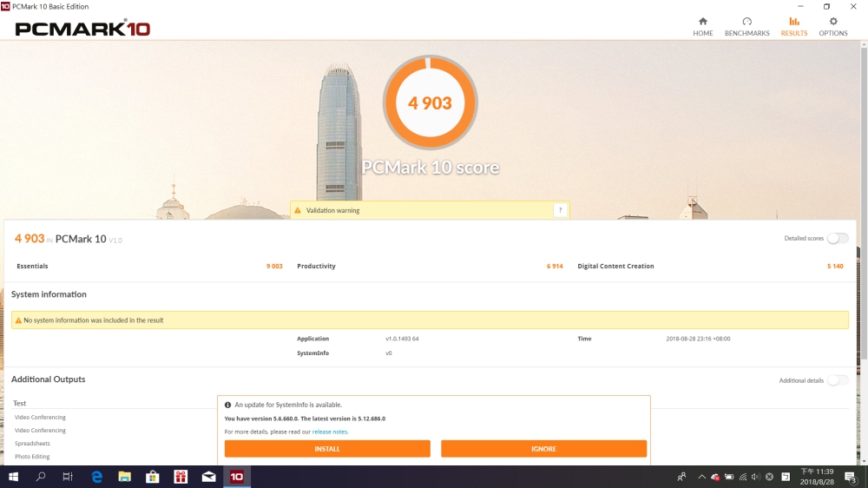Toggle the Detailed scores switch
The height and width of the screenshot is (488, 868).
pyautogui.click(x=838, y=238)
